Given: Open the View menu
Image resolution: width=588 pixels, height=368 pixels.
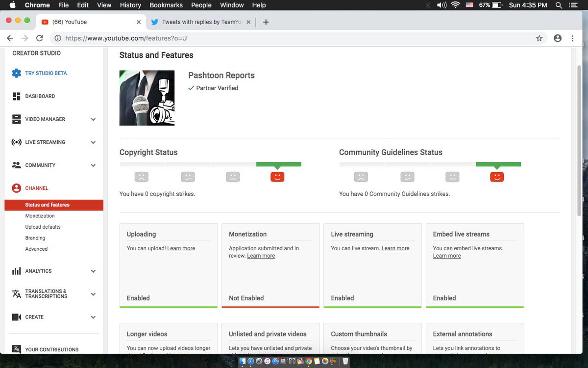Looking at the screenshot, I should 104,5.
